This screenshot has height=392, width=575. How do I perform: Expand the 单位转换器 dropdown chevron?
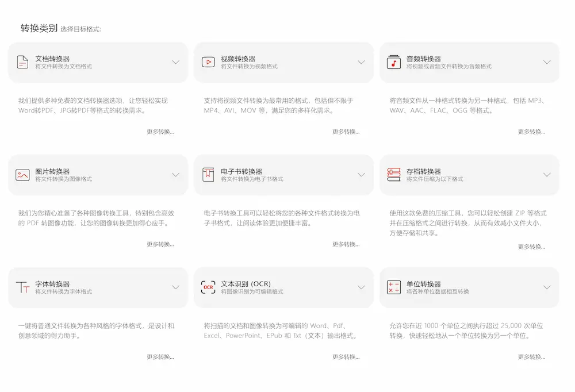click(547, 287)
